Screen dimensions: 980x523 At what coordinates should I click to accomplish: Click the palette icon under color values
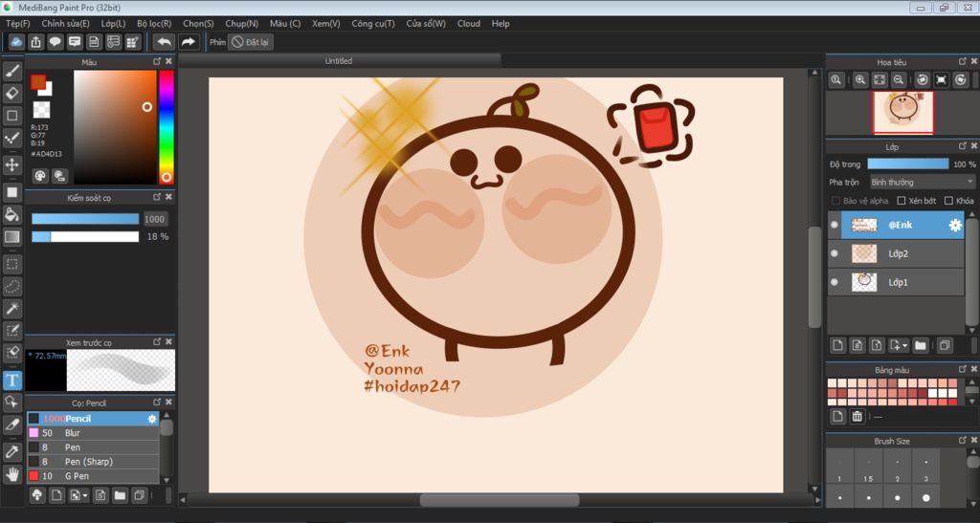point(40,175)
